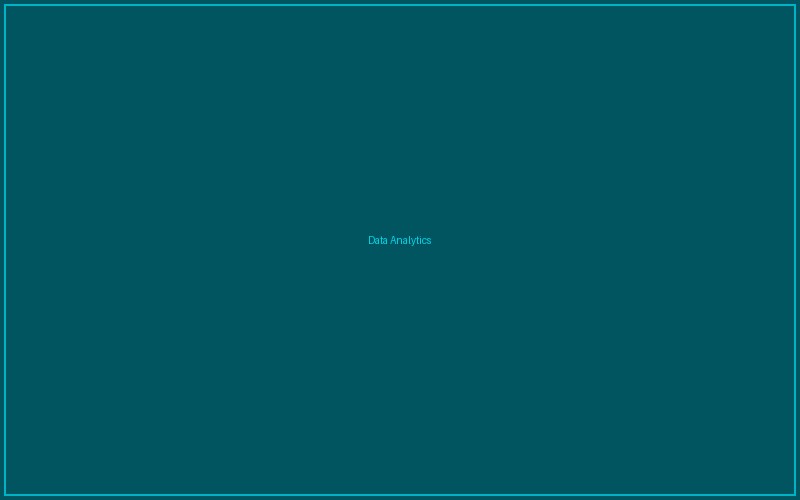The image size is (800, 500).
Task: Click the Data Analytics text label
Action: [399, 240]
